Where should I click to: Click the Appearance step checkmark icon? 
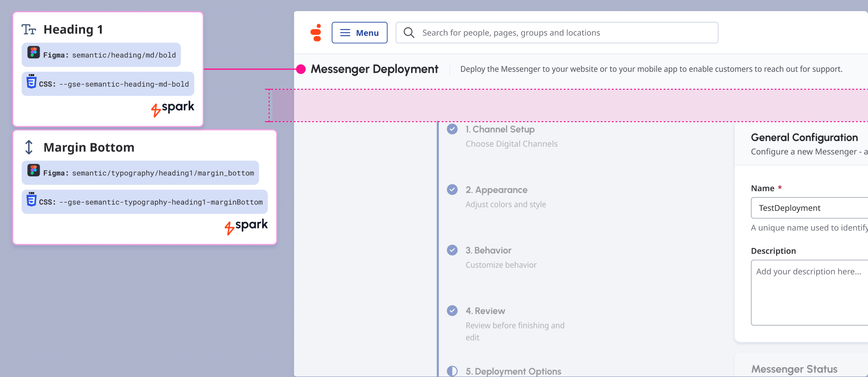452,190
